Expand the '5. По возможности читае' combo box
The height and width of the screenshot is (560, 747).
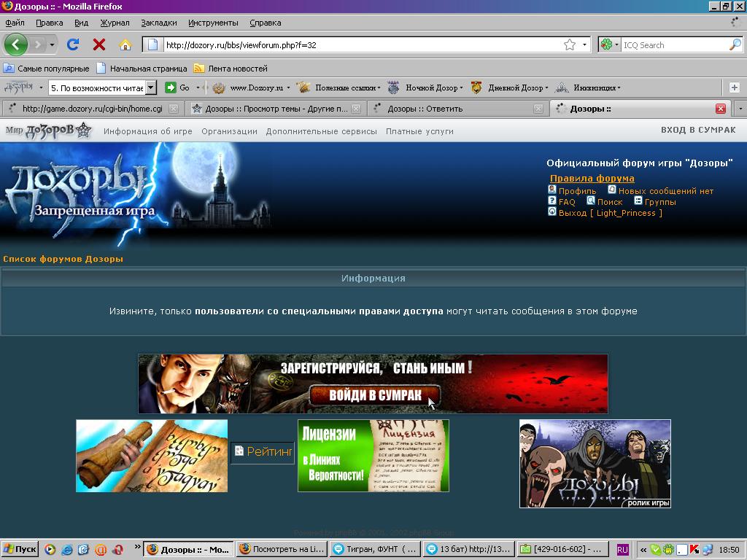click(151, 87)
